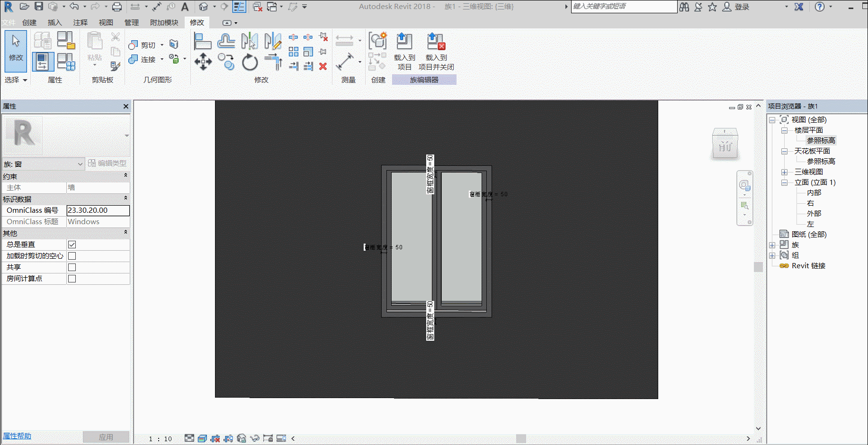868x445 pixels.
Task: Enable the 共享 checkbox
Action: click(x=72, y=267)
